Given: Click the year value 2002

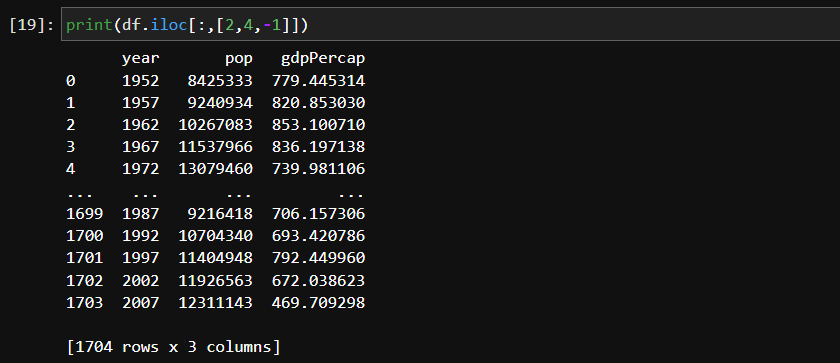Looking at the screenshot, I should pyautogui.click(x=140, y=281).
